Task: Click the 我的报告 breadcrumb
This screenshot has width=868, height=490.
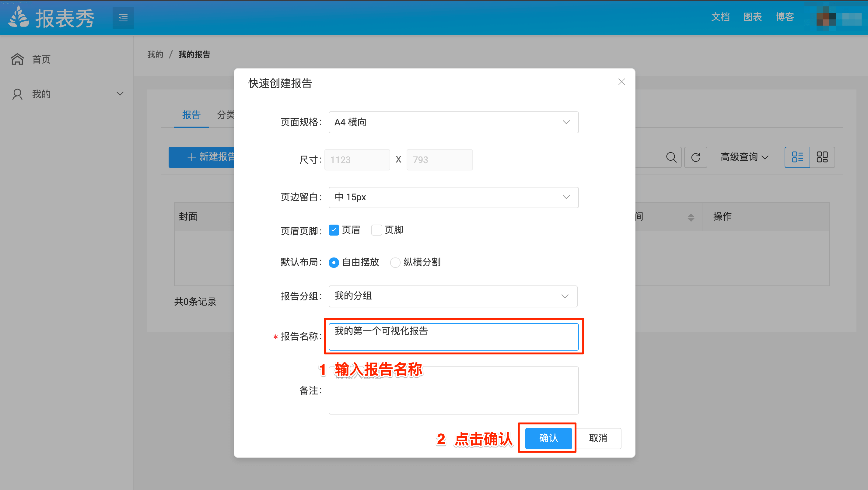Action: coord(194,54)
